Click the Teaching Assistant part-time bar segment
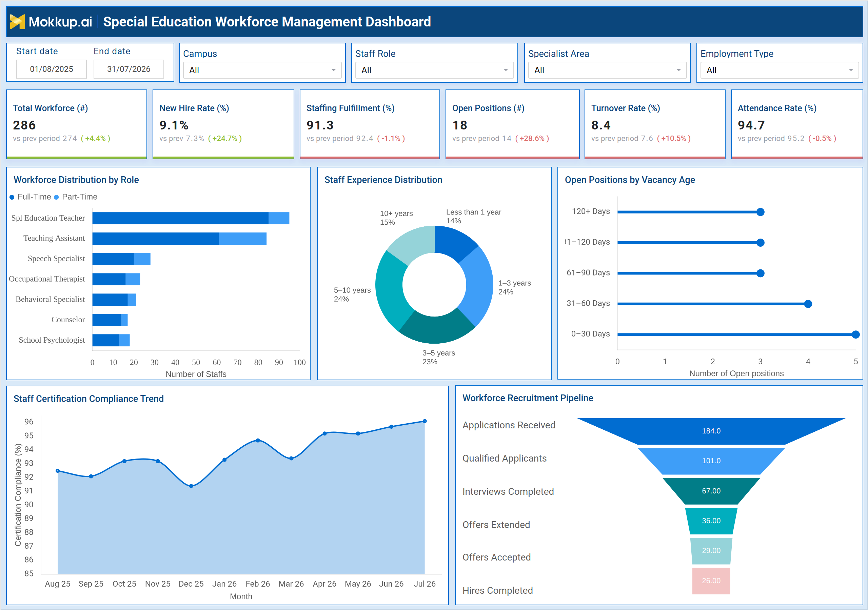Viewport: 868px width, 610px height. 243,239
